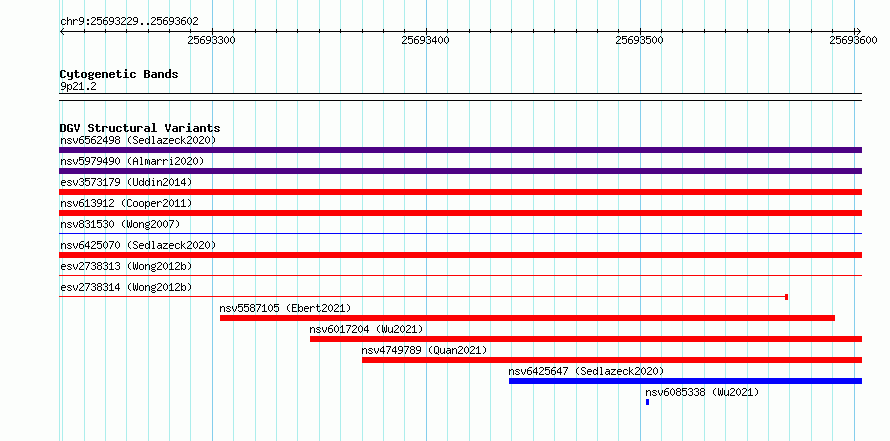Open the nsv5979490 (Almarri2020) label
Viewport: 890px width, 441px height.
(x=132, y=161)
